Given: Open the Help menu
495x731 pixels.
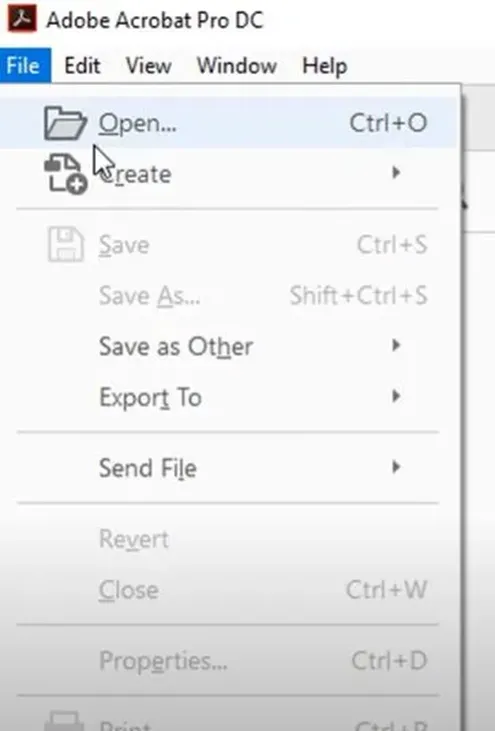Looking at the screenshot, I should pyautogui.click(x=324, y=65).
